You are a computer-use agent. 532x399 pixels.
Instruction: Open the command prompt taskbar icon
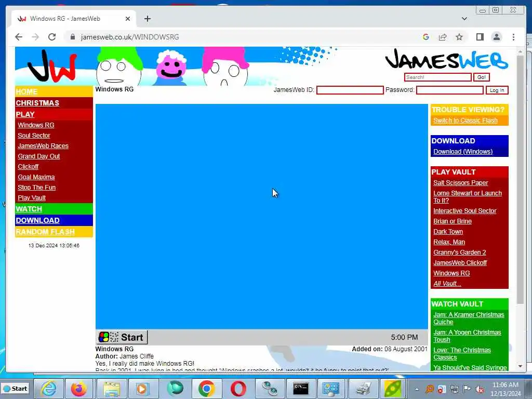coord(301,389)
